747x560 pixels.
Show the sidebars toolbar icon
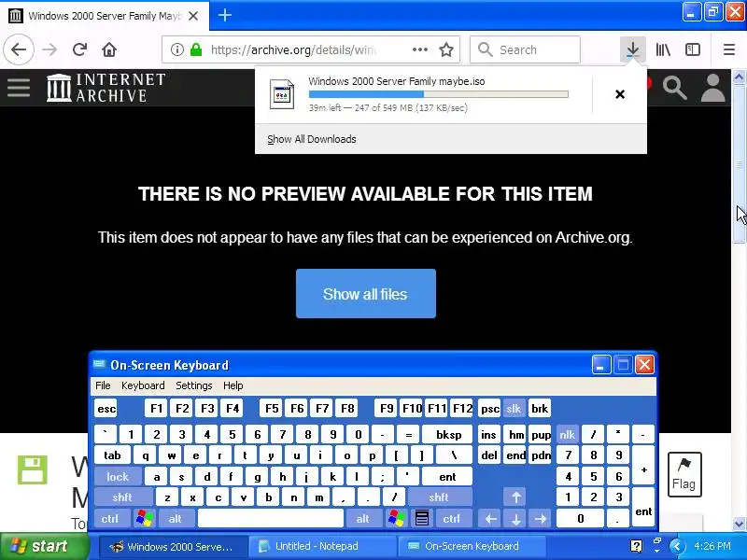pyautogui.click(x=692, y=49)
